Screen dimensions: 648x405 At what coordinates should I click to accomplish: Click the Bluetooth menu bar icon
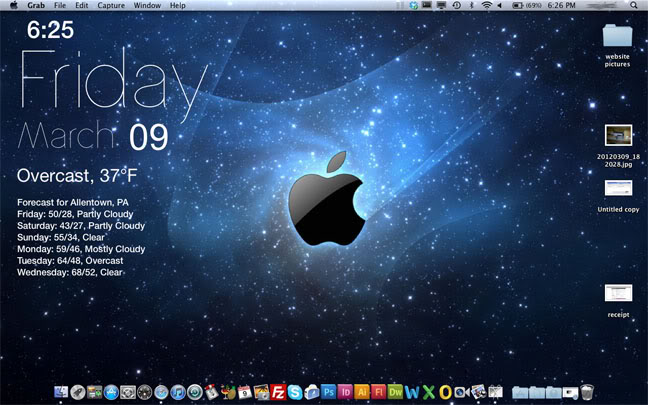coord(472,5)
